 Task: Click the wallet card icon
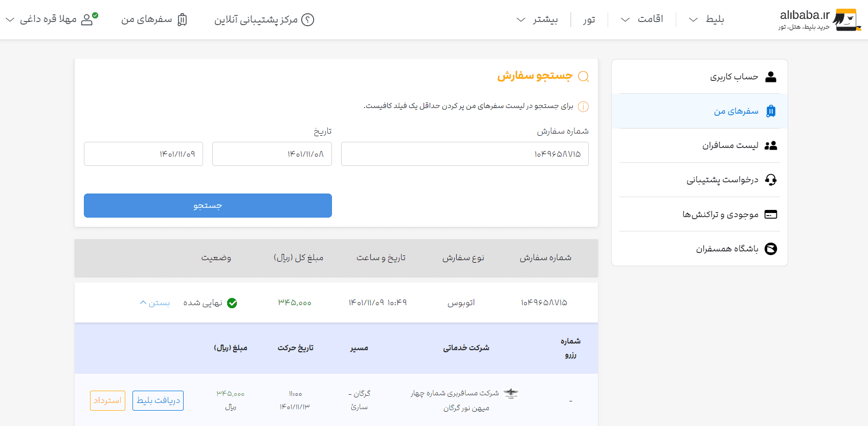(x=771, y=214)
